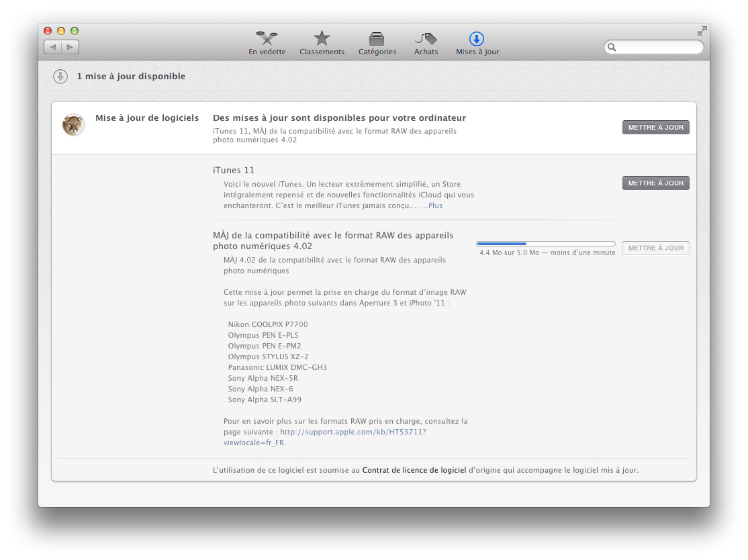Zoom the window with green button
Screen dimensions: 748x560
click(75, 31)
